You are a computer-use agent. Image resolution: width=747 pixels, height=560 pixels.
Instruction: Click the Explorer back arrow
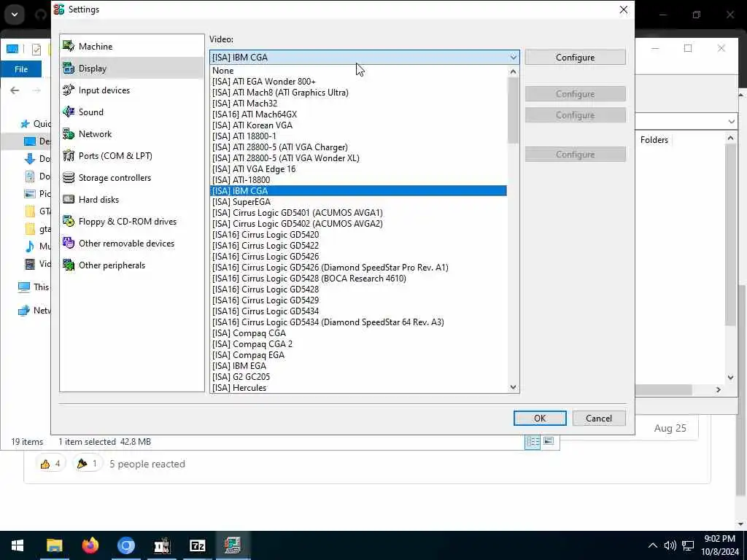click(x=15, y=90)
